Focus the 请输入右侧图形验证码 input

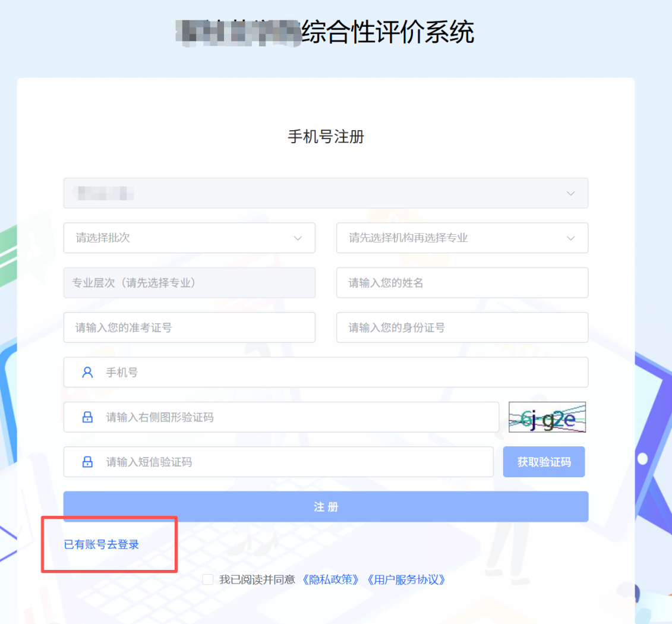297,417
